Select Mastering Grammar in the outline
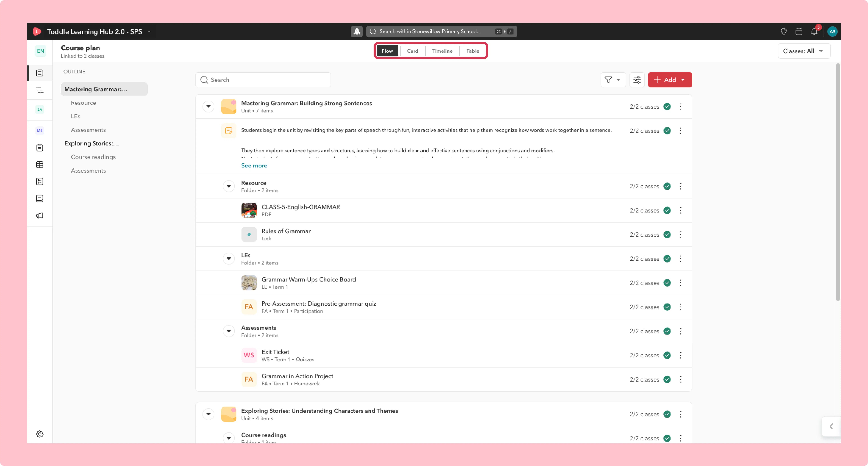868x466 pixels. click(x=104, y=89)
